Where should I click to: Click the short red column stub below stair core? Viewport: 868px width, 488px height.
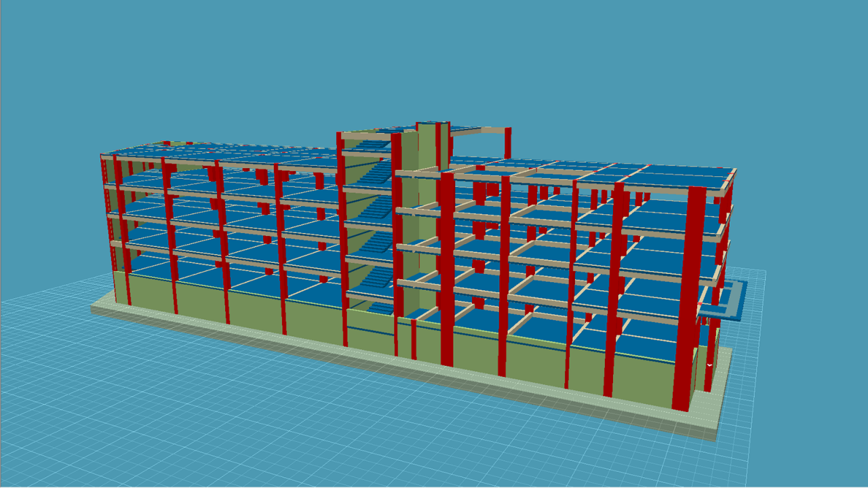click(414, 339)
